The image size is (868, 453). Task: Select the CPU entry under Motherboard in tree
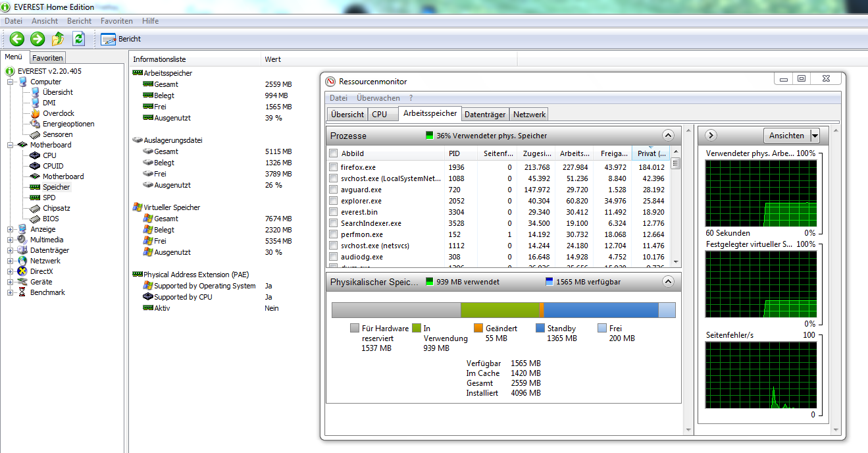coord(49,155)
